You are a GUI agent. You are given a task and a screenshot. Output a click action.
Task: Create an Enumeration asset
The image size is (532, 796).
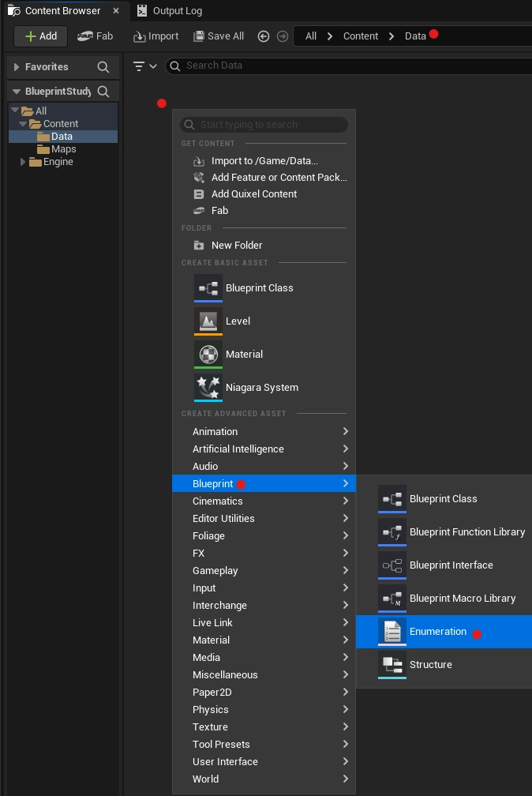[x=444, y=632]
